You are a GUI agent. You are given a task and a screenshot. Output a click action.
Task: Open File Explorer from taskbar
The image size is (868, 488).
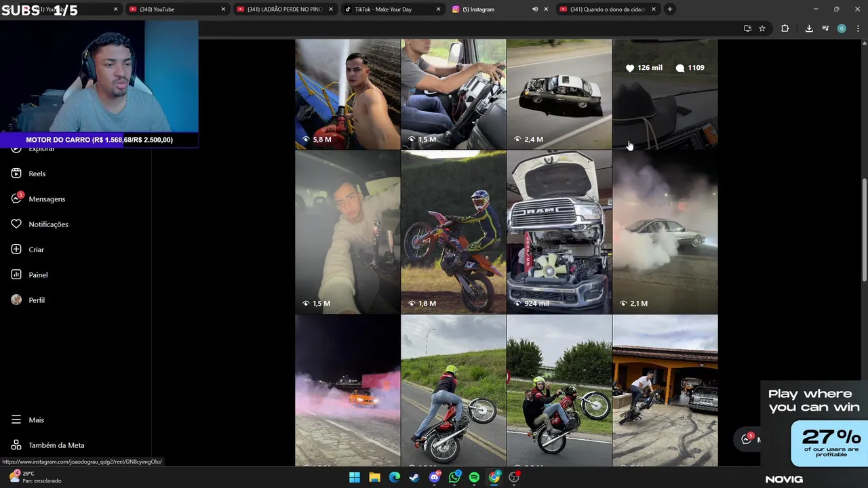(x=374, y=477)
